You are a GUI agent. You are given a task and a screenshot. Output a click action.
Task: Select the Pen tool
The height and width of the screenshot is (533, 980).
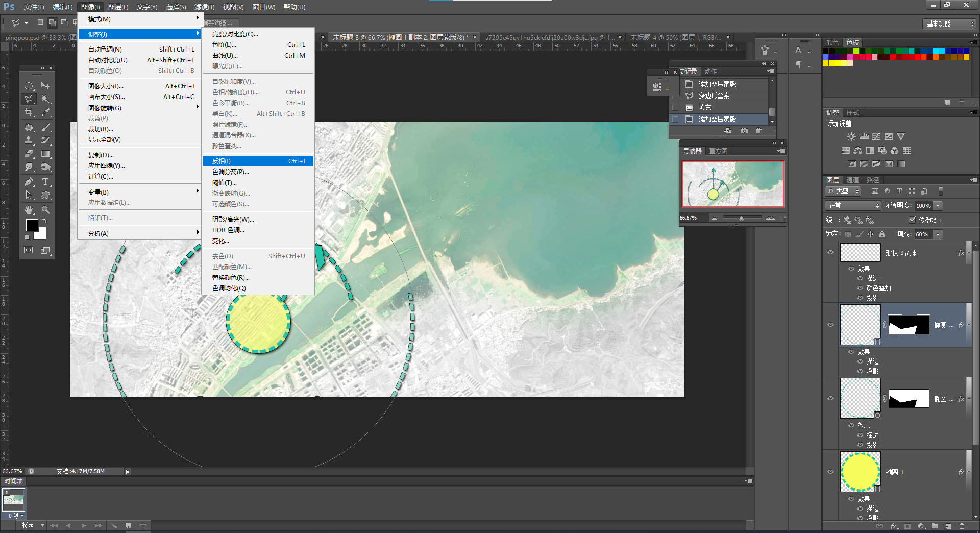tap(29, 182)
